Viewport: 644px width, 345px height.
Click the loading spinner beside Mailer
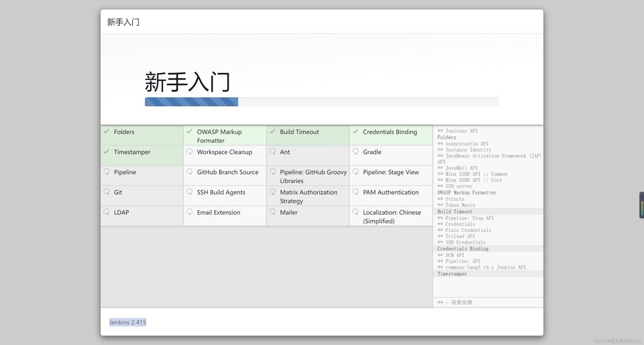[x=273, y=212]
